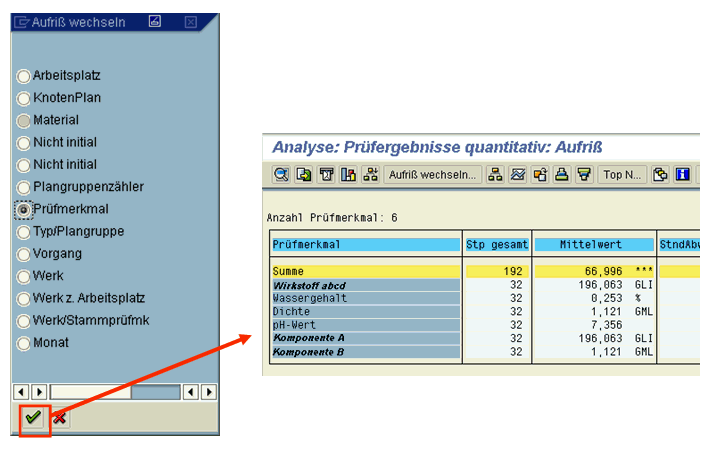This screenshot has height=454, width=704.
Task: Click the green and blue stacked sort icon
Action: pyautogui.click(x=562, y=175)
